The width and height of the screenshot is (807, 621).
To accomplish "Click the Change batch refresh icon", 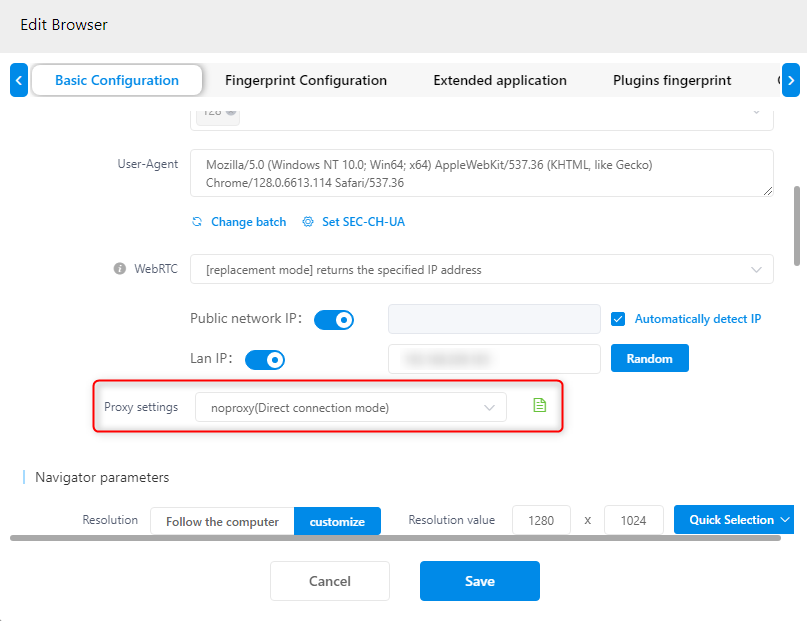I will click(x=197, y=222).
